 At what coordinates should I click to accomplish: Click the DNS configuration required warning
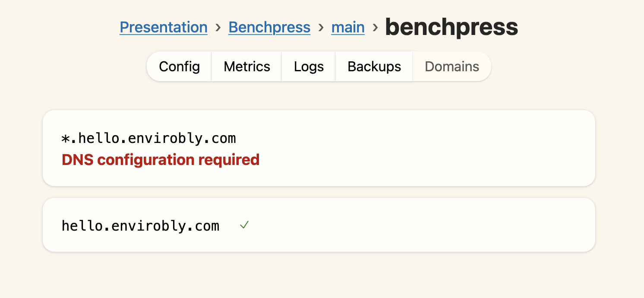click(x=160, y=159)
